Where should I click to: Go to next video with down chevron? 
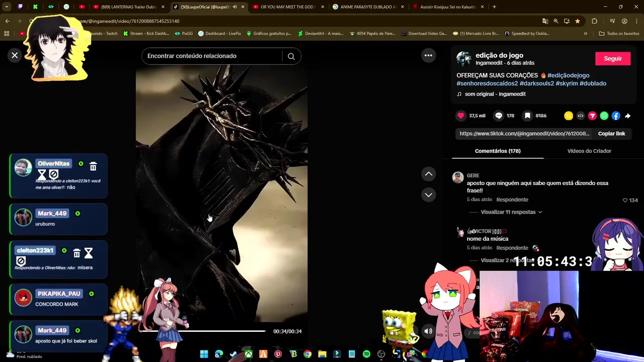(429, 195)
